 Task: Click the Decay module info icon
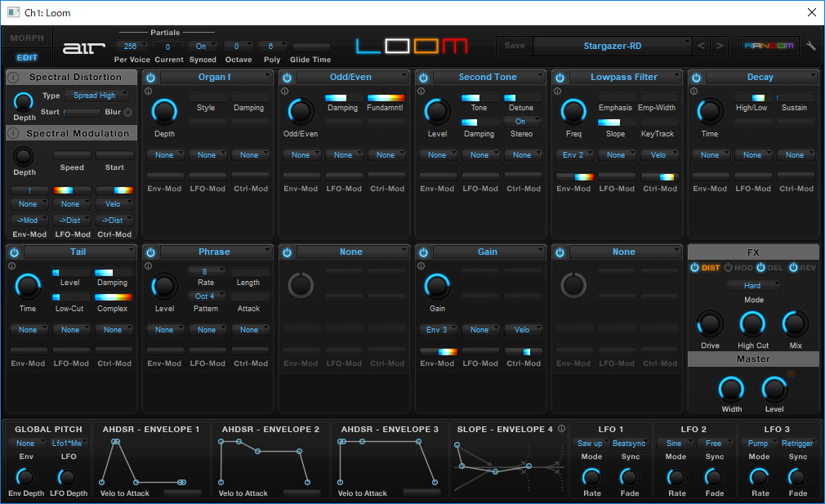coord(694,91)
